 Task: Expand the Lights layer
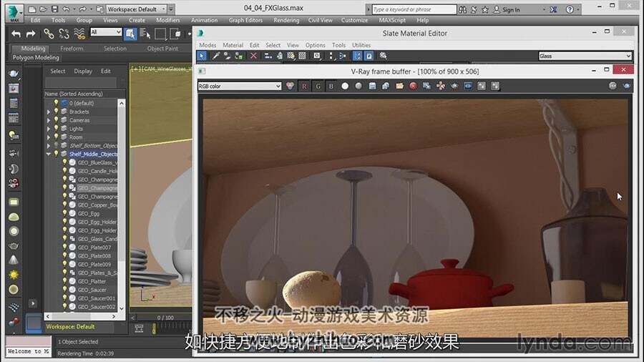click(49, 129)
